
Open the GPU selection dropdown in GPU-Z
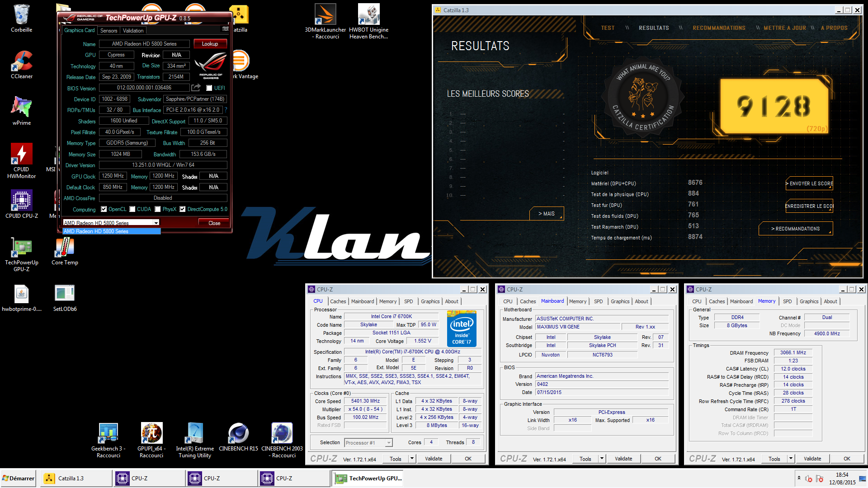pyautogui.click(x=111, y=223)
